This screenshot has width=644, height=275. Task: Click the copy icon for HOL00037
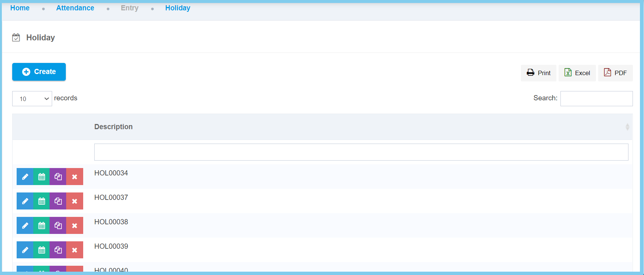click(x=58, y=201)
